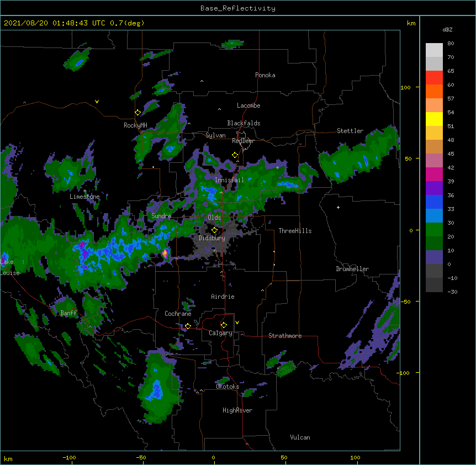Select the slate purple 0-10 dBZ legend swatch
476x465 pixels.
434,257
